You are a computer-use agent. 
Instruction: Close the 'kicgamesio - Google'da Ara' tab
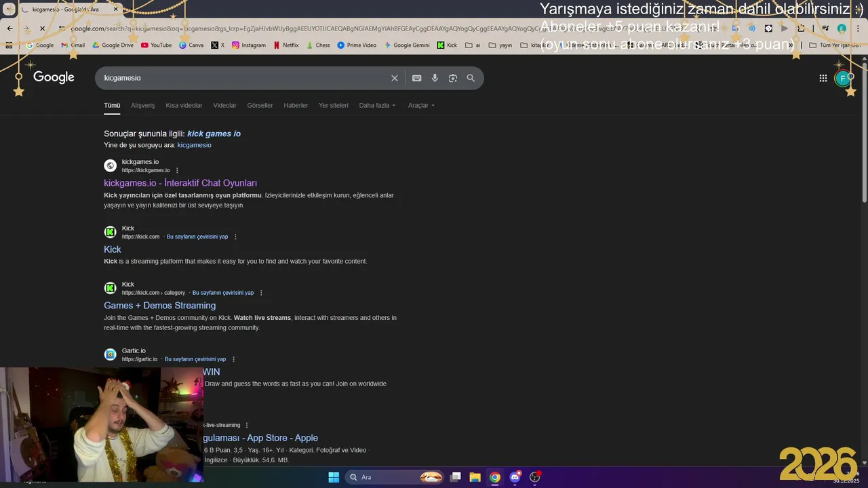coord(115,9)
